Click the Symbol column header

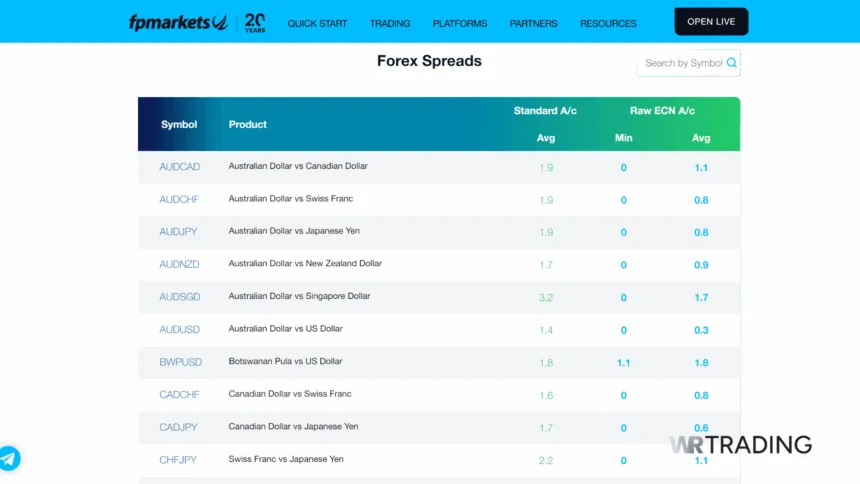click(x=179, y=125)
